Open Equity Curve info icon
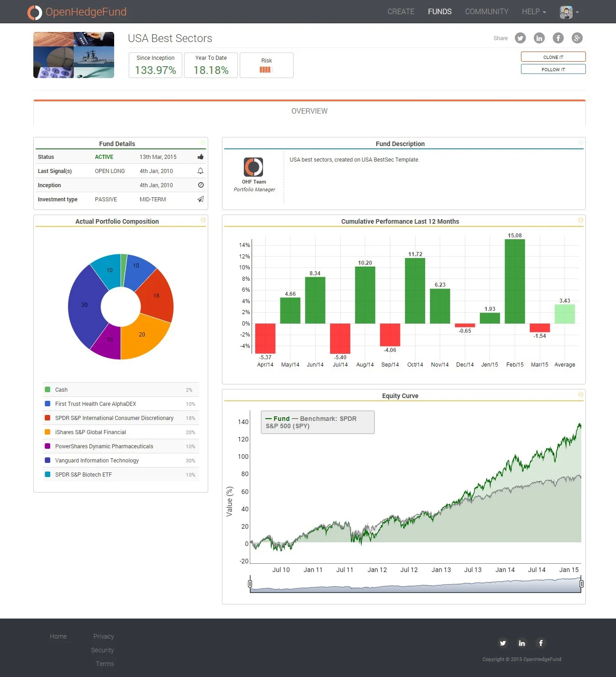The width and height of the screenshot is (616, 677). pyautogui.click(x=581, y=394)
